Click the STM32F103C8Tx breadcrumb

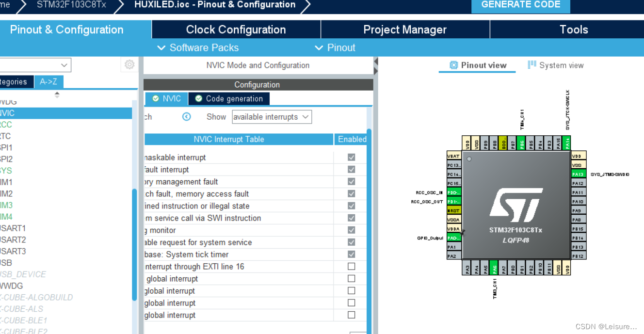(x=71, y=5)
